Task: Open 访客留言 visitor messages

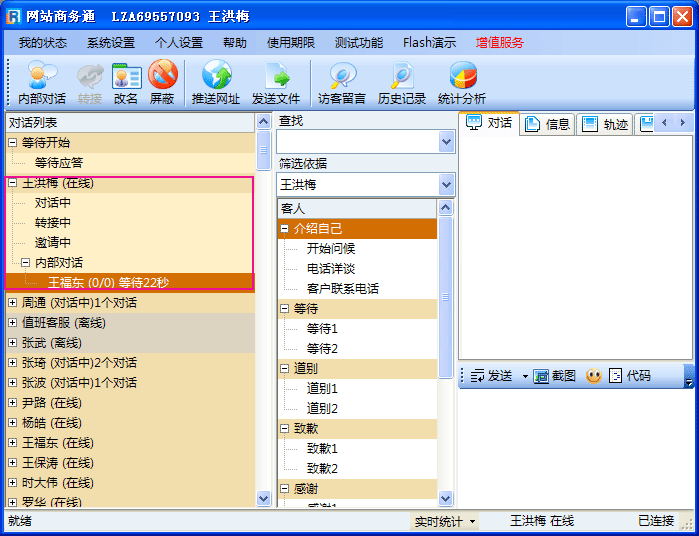Action: (x=342, y=82)
